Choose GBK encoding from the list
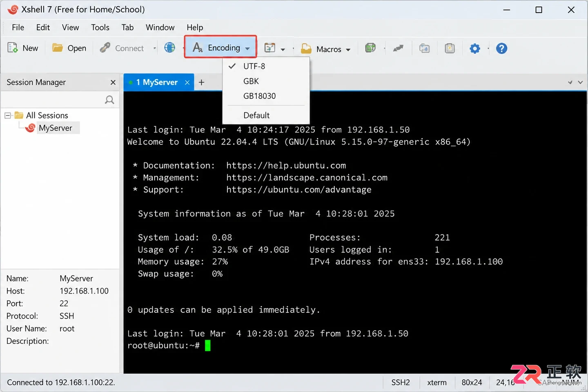The width and height of the screenshot is (588, 392). coord(266,81)
